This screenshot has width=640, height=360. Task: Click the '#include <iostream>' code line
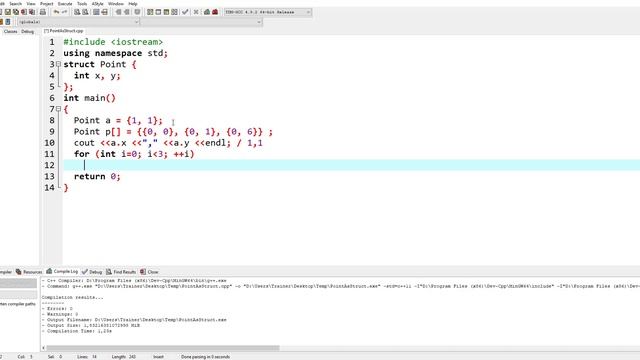(x=113, y=42)
